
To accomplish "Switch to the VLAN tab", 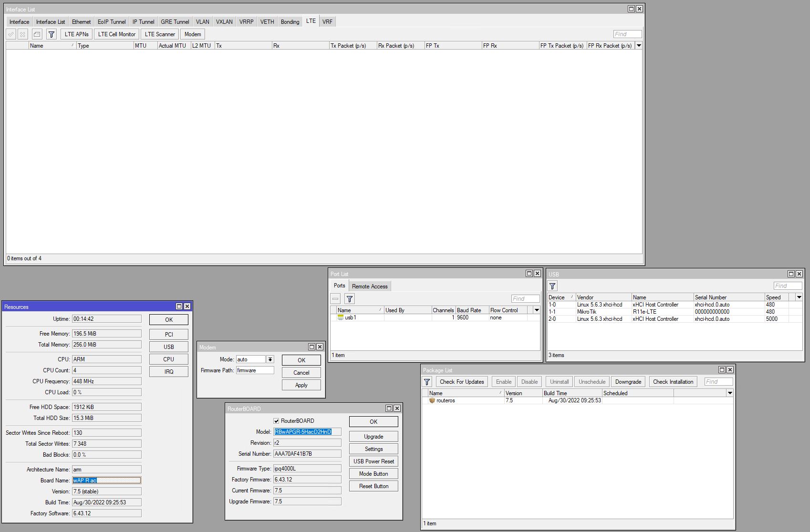I will click(x=202, y=22).
